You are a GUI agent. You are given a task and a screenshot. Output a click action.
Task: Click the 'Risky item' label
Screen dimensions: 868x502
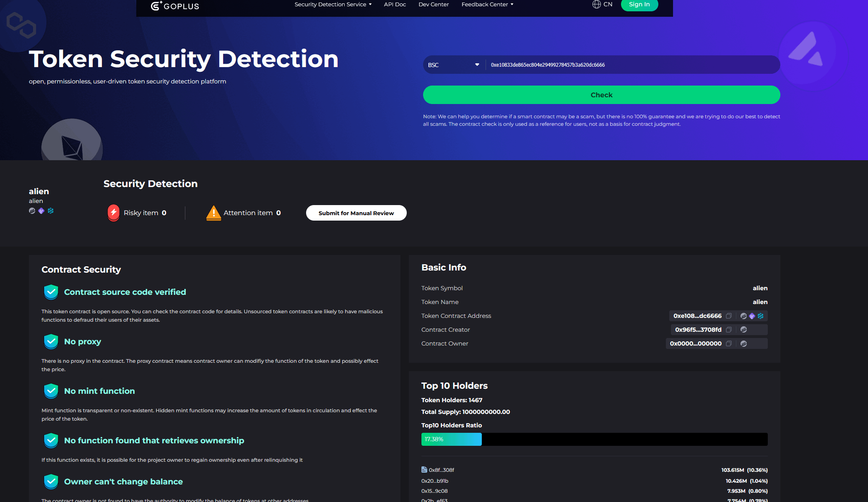tap(141, 213)
